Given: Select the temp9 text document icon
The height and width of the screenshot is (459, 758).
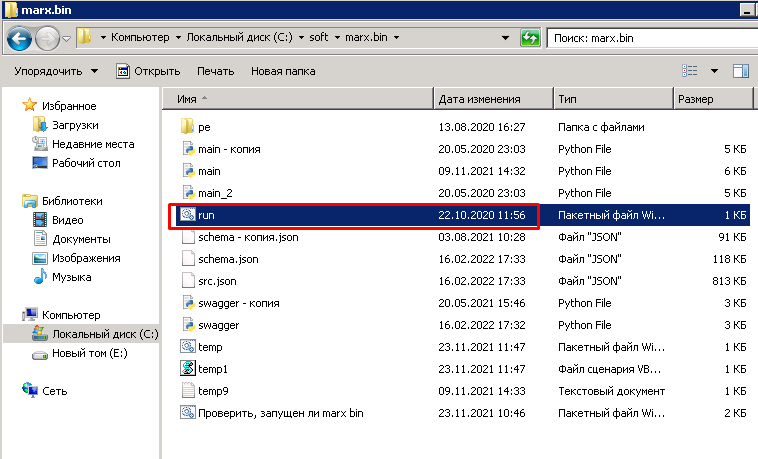Looking at the screenshot, I should click(188, 391).
